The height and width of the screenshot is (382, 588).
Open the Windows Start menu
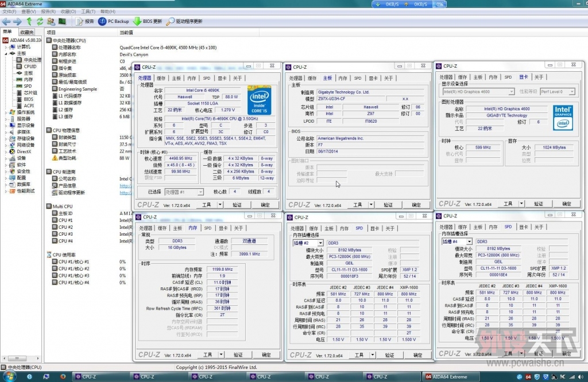click(x=9, y=377)
